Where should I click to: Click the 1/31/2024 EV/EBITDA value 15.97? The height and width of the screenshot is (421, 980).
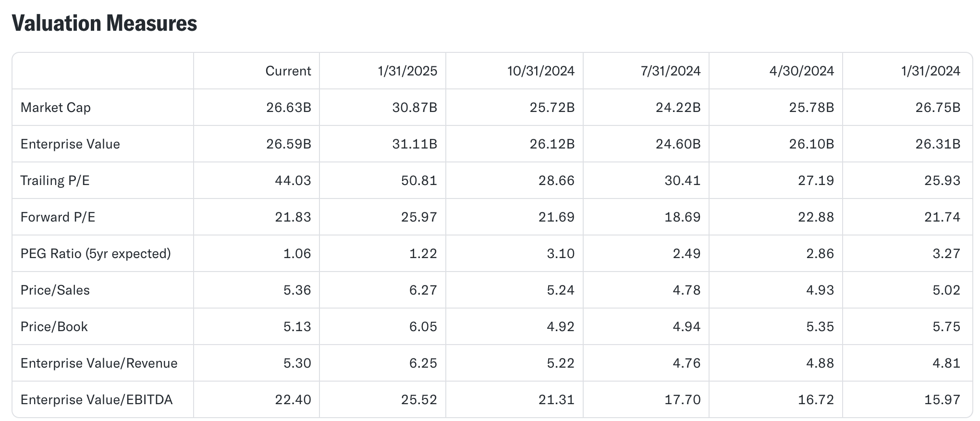[942, 400]
